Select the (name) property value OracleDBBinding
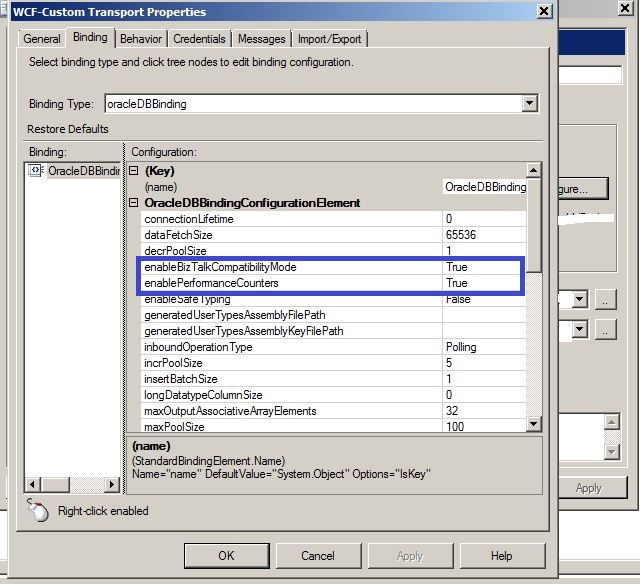Screen dimensions: 640x584 click(485, 187)
